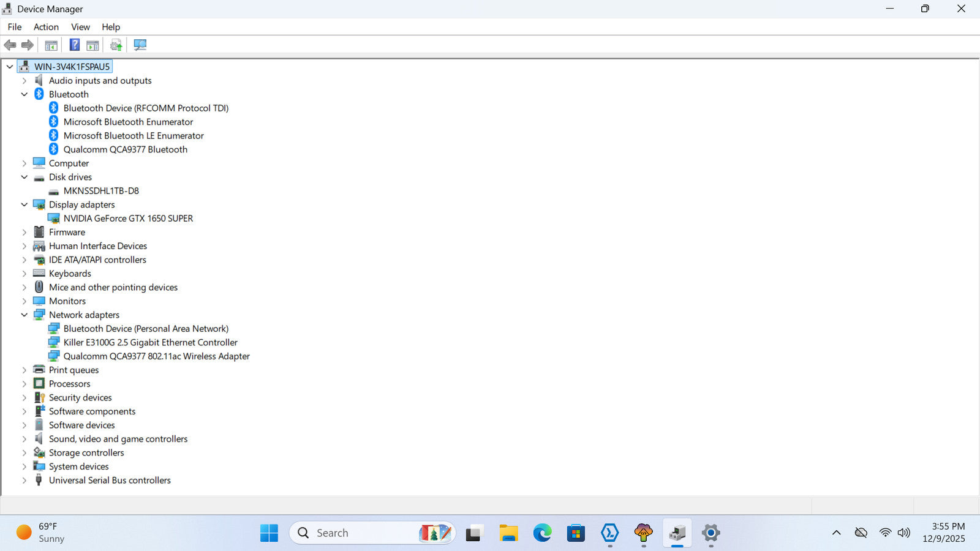
Task: Expand the Human Interface Devices chevron
Action: click(x=24, y=246)
